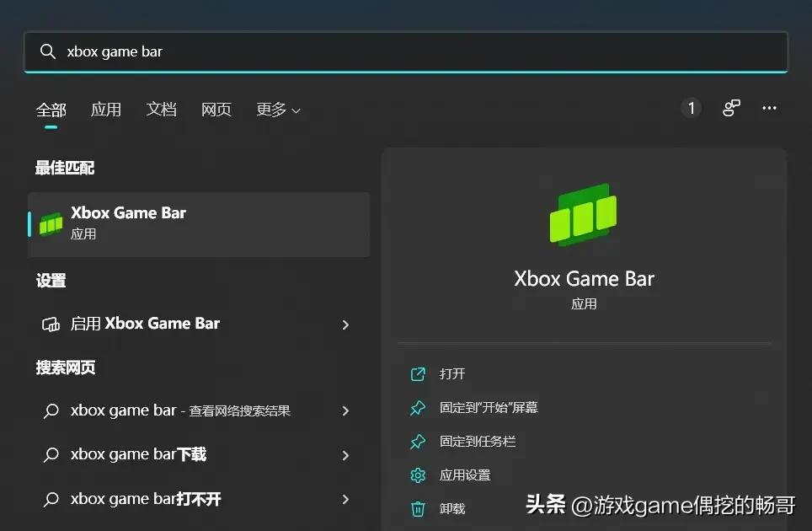
Task: Select 固定到"开始"屏幕 option
Action: [x=489, y=408]
